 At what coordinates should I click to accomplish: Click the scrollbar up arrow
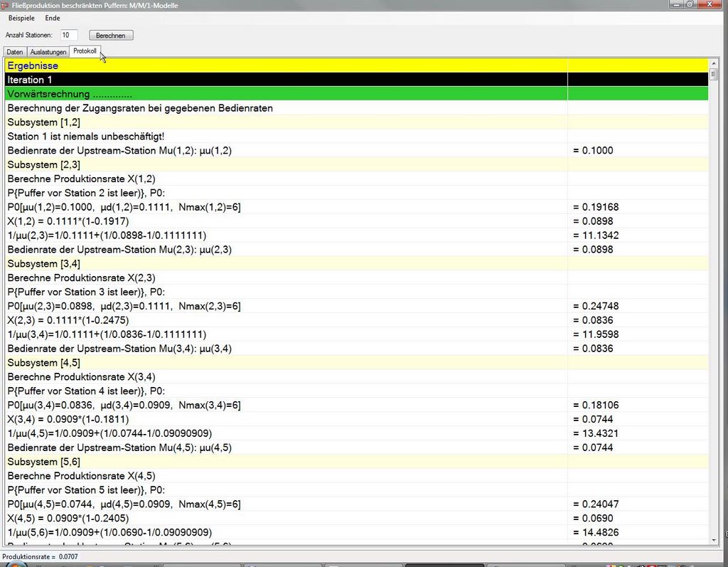pyautogui.click(x=714, y=64)
